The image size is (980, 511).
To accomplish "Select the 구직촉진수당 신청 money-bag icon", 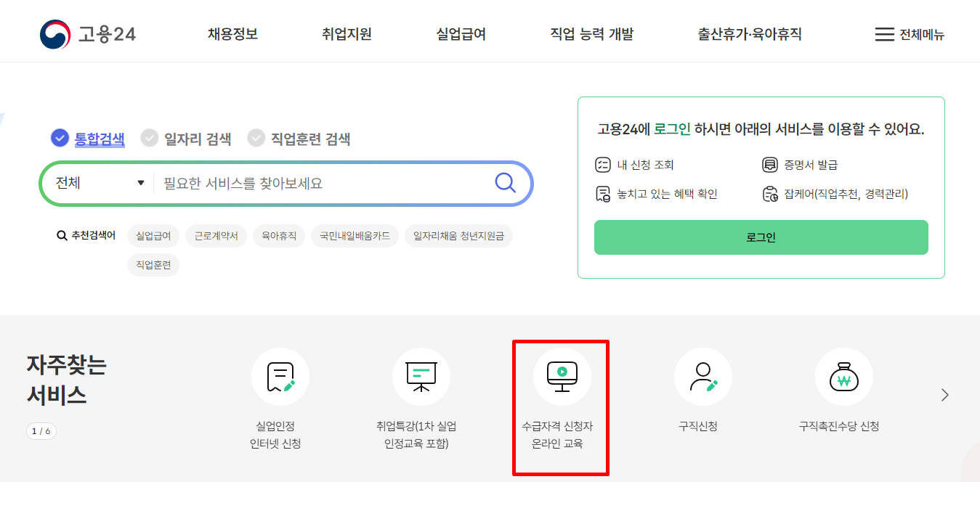I will tap(843, 376).
